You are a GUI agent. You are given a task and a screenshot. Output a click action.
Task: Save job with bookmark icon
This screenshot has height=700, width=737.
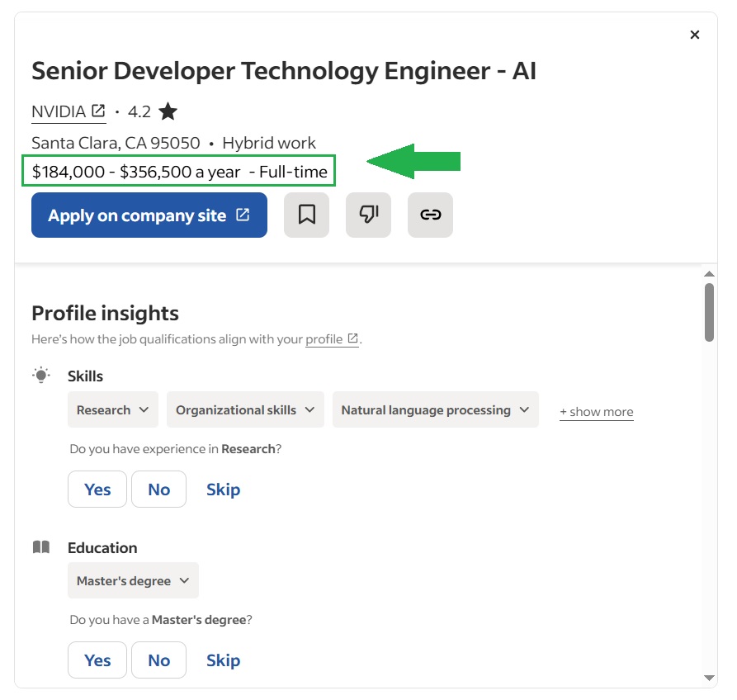click(x=306, y=215)
